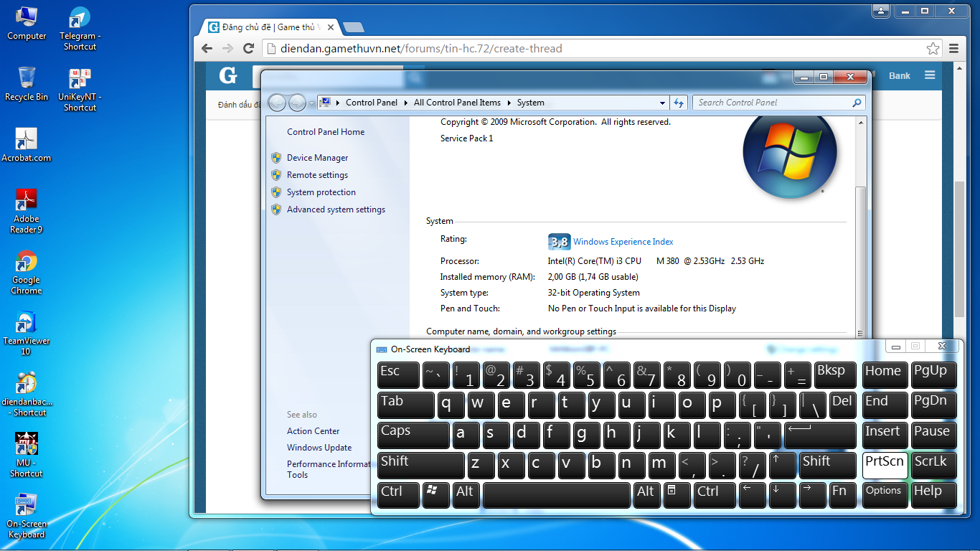Toggle Caps key on On-Screen Keyboard

(413, 435)
